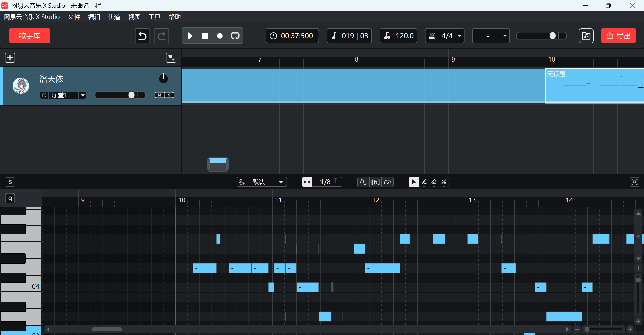Click the 导出 export button

(x=618, y=36)
